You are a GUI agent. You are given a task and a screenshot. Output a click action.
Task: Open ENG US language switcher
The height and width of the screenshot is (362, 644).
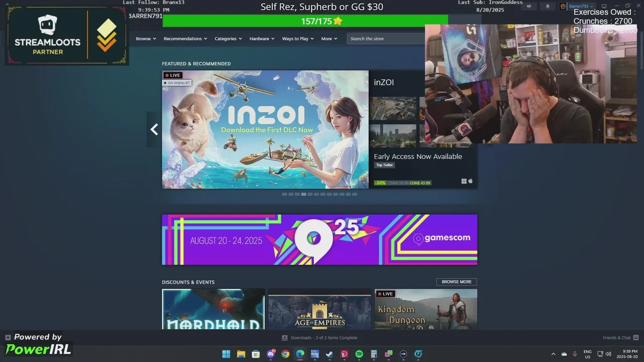(587, 354)
